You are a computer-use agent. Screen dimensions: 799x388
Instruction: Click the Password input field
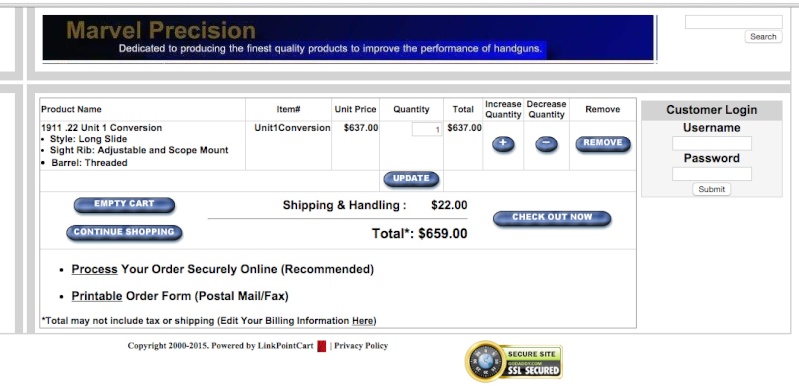click(711, 174)
